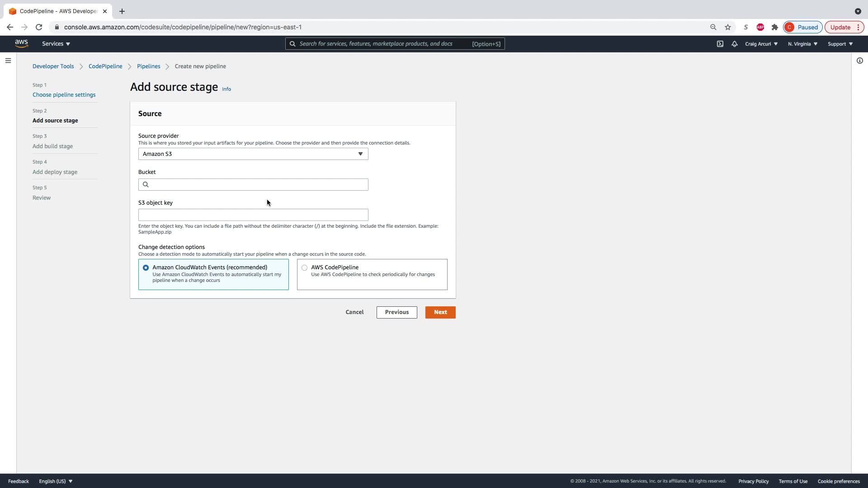Click the Previous button

pyautogui.click(x=396, y=312)
